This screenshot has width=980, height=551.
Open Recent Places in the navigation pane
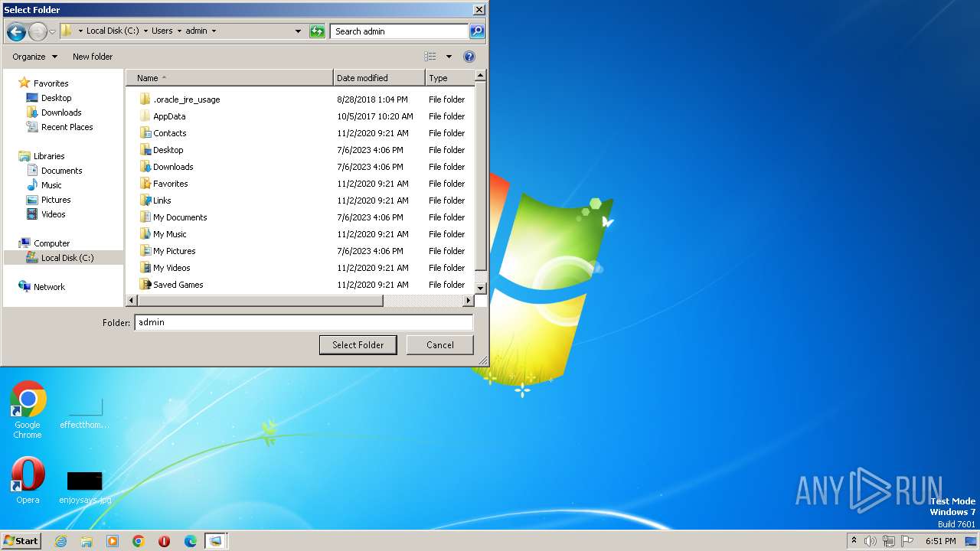67,127
